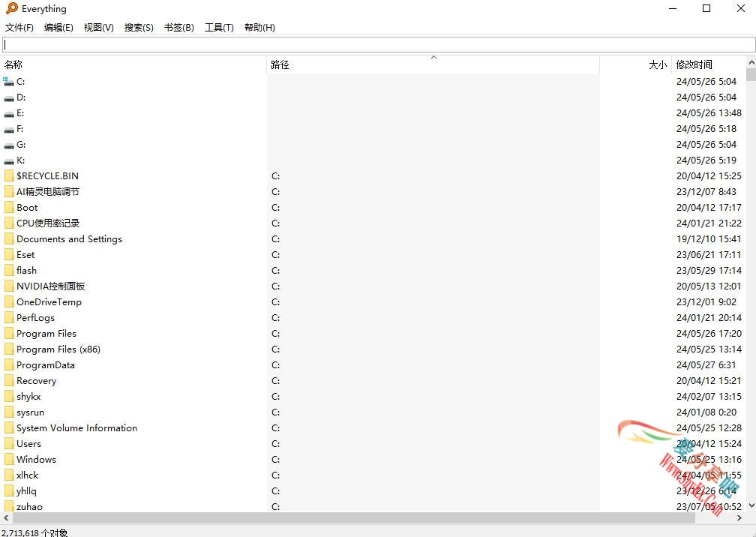Maximize the Everything window

pyautogui.click(x=706, y=8)
